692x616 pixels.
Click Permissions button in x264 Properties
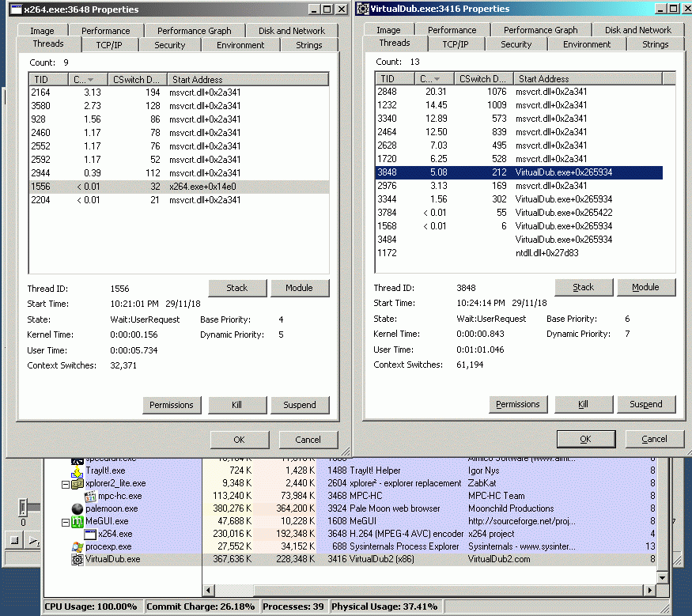click(172, 405)
